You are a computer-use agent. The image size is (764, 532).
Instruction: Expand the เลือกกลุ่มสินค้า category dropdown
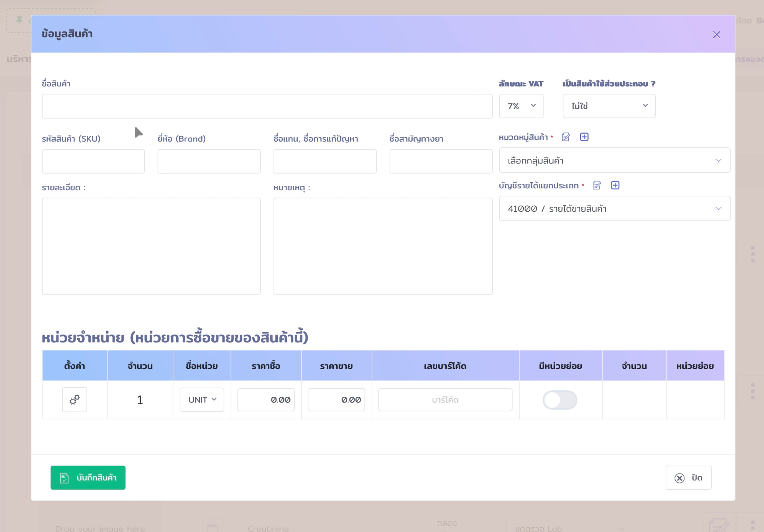(614, 160)
